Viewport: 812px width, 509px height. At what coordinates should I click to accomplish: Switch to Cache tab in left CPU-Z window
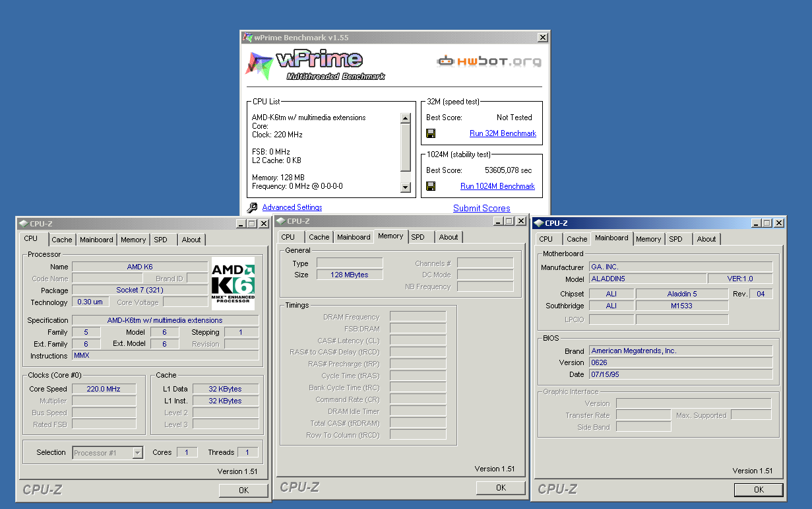62,240
